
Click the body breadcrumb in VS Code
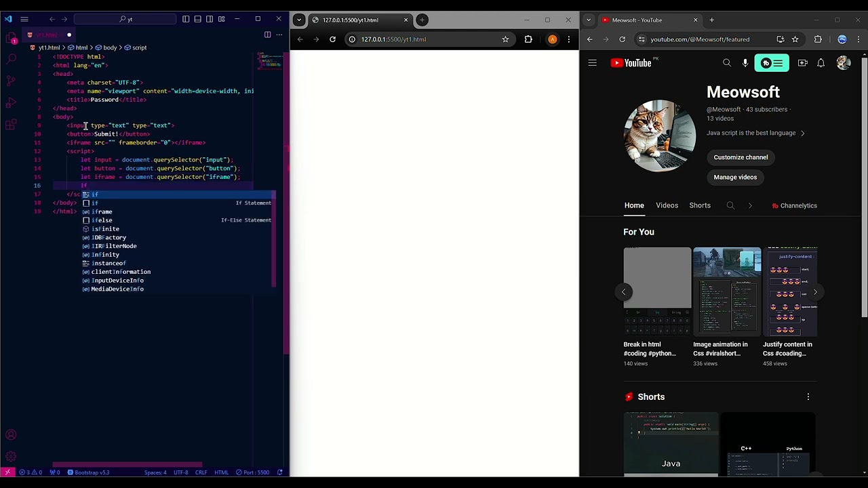106,47
